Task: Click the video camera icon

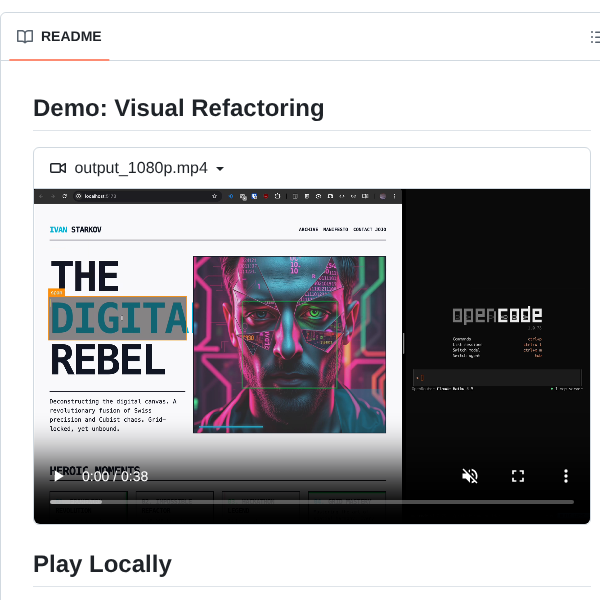Action: point(58,168)
